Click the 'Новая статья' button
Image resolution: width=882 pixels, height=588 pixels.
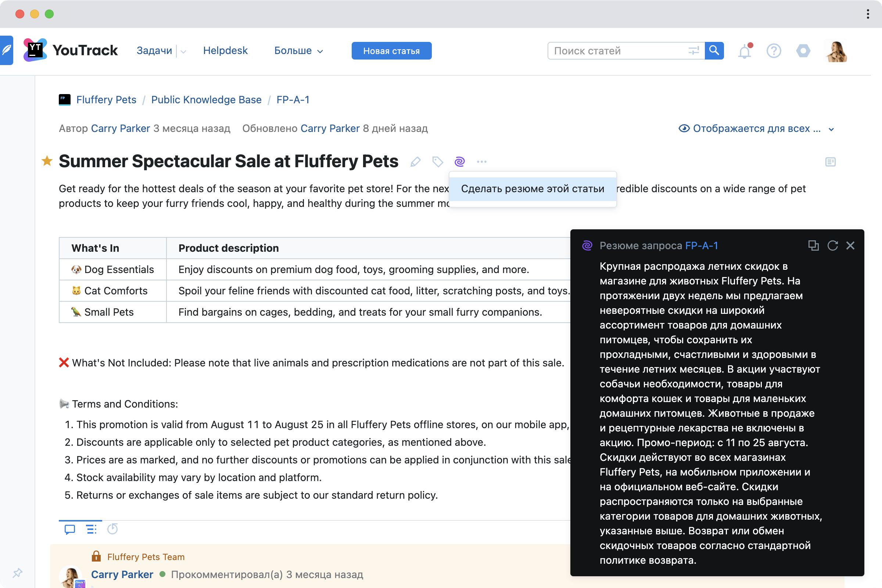click(391, 51)
